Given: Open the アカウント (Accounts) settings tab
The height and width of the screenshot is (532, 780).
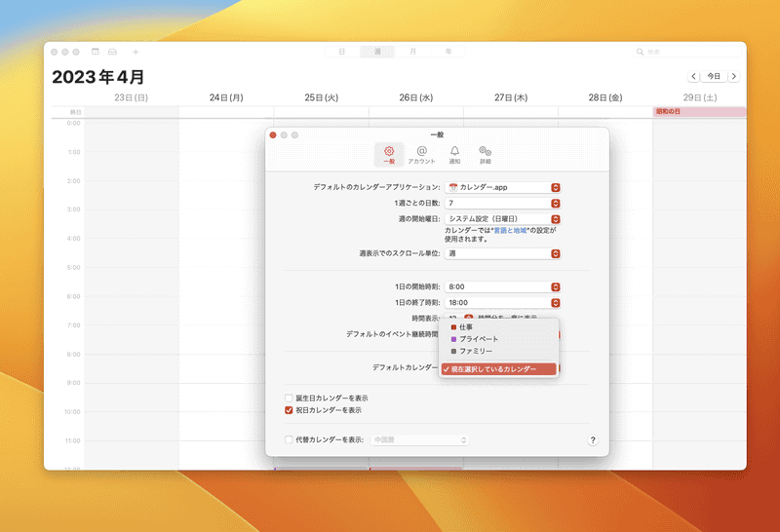Looking at the screenshot, I should click(421, 155).
